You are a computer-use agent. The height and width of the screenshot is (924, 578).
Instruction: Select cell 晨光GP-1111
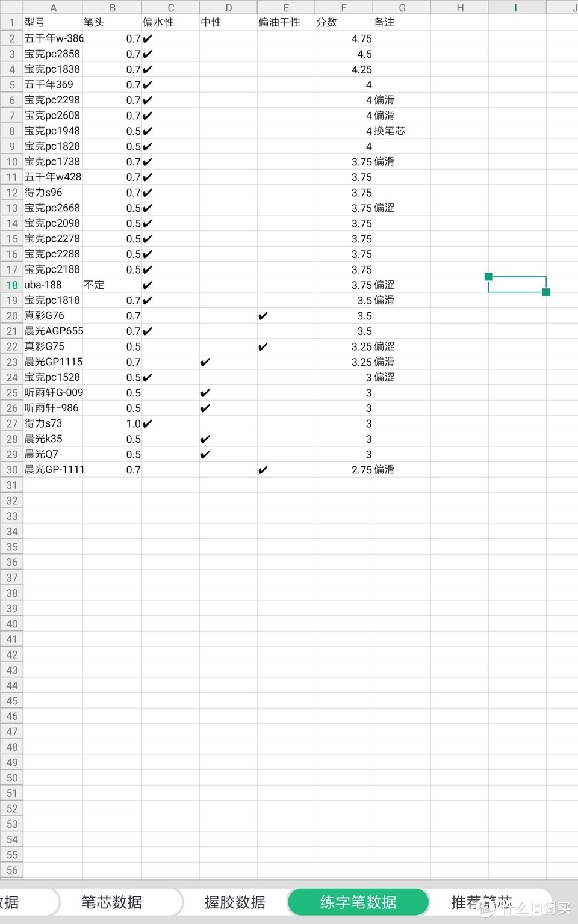click(x=53, y=470)
